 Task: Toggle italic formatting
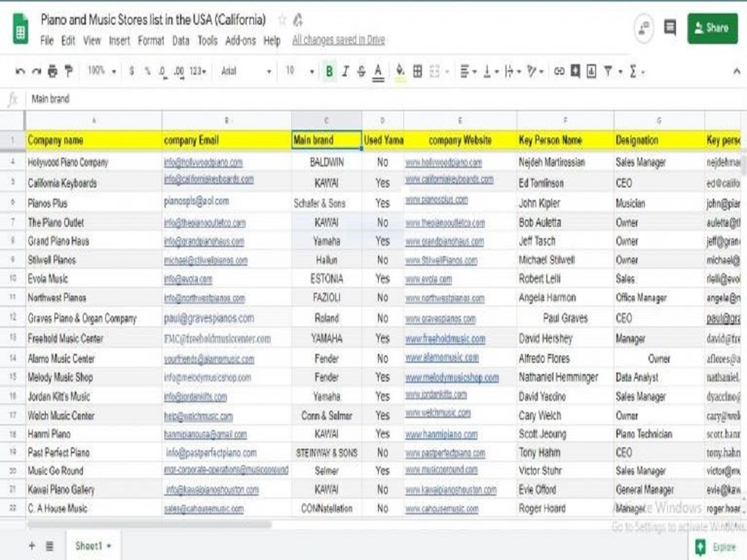click(x=345, y=72)
